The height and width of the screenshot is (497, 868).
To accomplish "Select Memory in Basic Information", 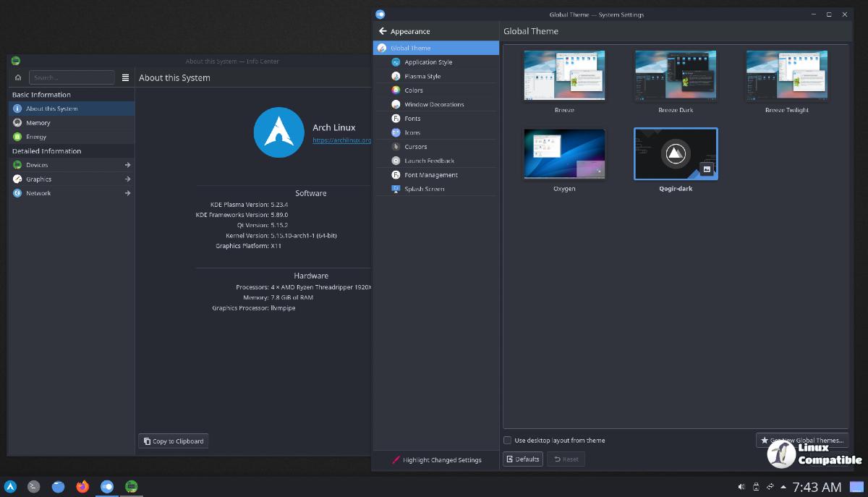I will [38, 123].
